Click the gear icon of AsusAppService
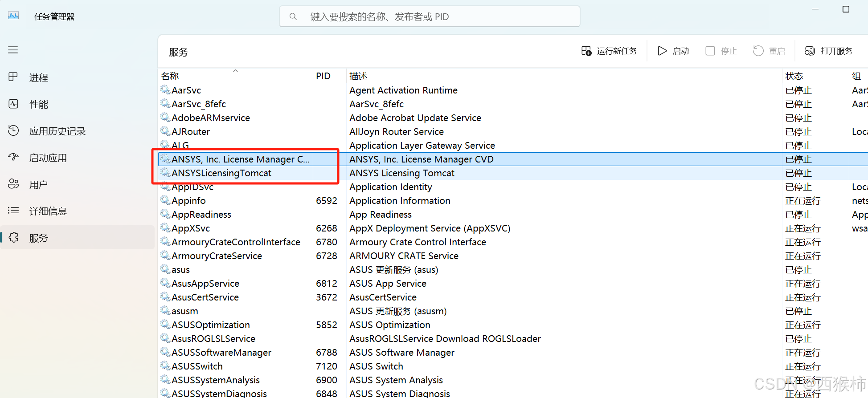The height and width of the screenshot is (398, 868). (165, 283)
